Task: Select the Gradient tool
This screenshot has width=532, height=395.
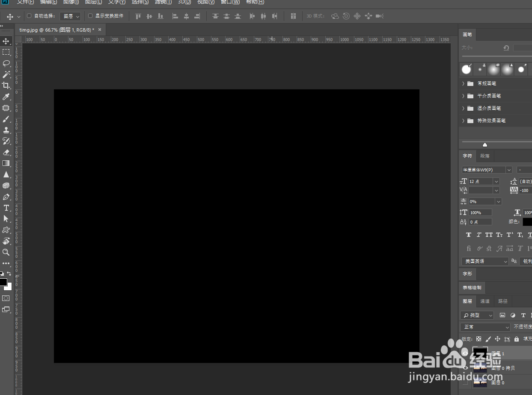Action: (6, 163)
